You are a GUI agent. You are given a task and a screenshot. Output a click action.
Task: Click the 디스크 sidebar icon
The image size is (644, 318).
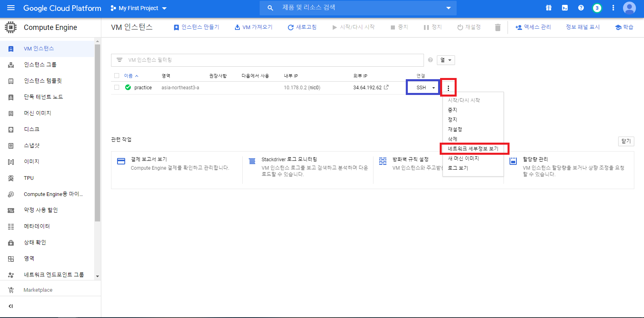[x=11, y=130]
